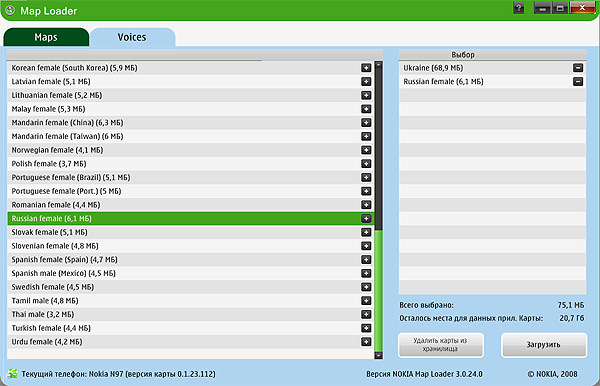Select Mandarin female (Taiwan) row
The image size is (600, 386).
point(190,136)
